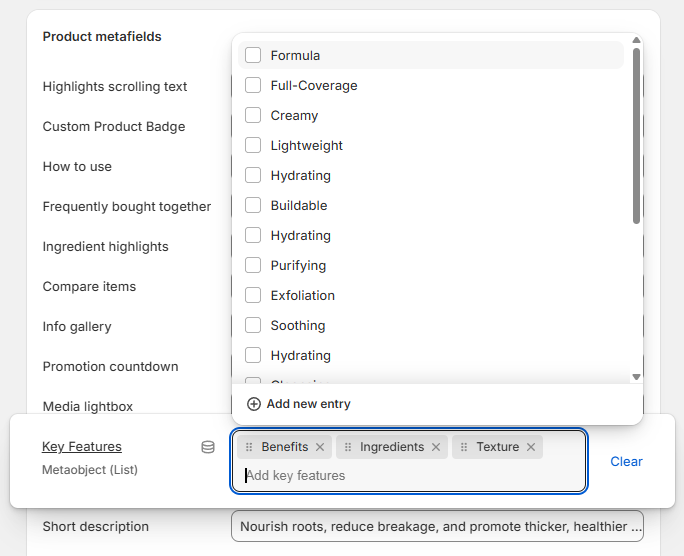The height and width of the screenshot is (556, 684).
Task: Select the Soothing checkbox
Action: coord(253,325)
